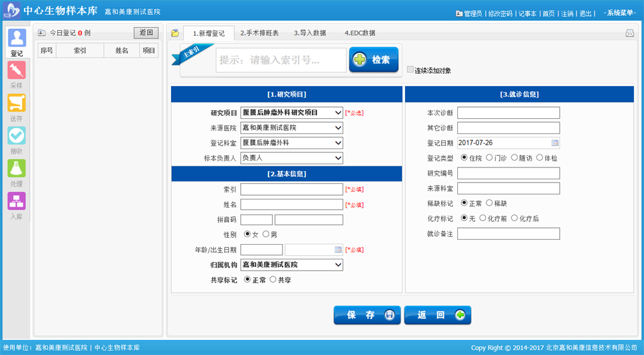Click the 索引号 search input field

point(281,60)
